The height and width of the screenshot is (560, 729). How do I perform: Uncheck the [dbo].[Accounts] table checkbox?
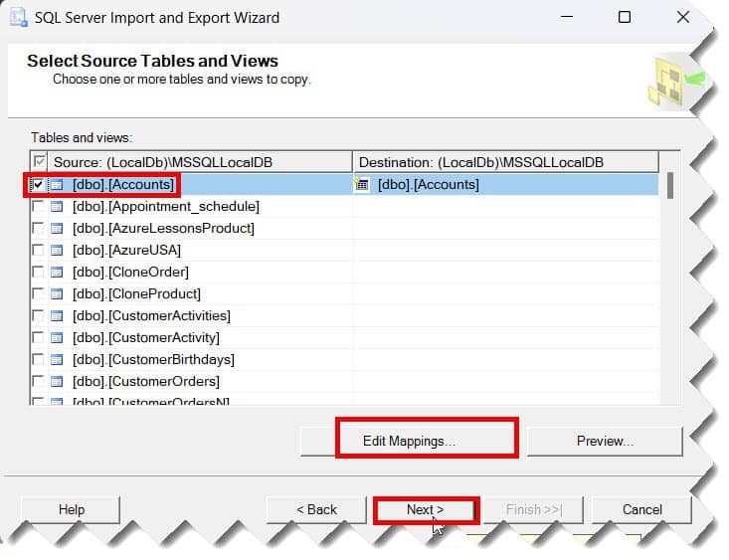[38, 185]
